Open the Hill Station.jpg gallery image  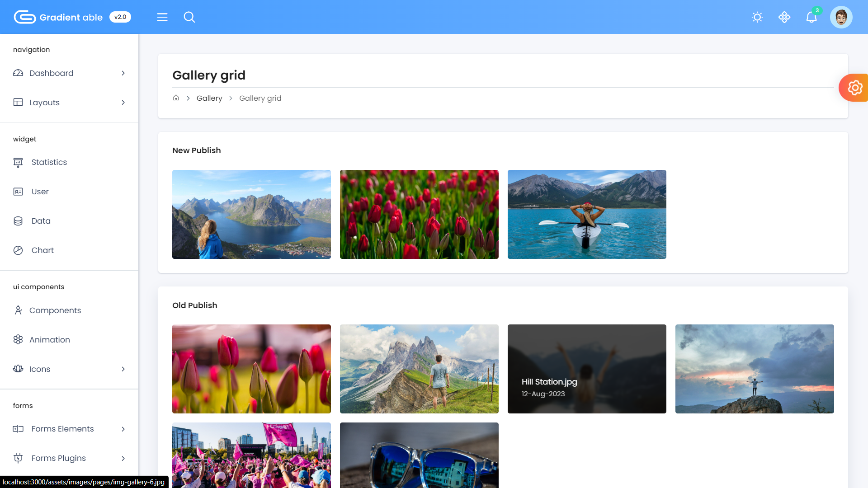point(586,369)
